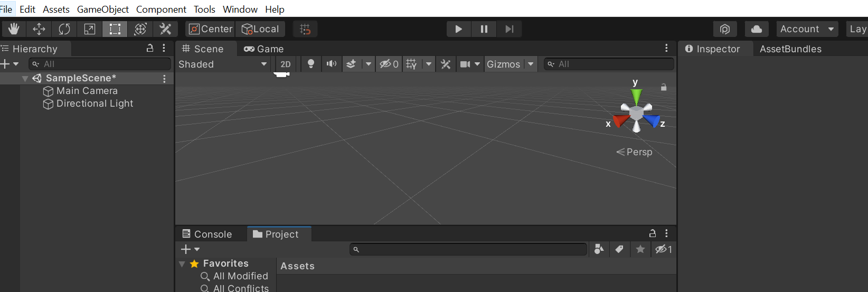The image size is (868, 292).
Task: Toggle 2D scene view mode
Action: click(286, 64)
